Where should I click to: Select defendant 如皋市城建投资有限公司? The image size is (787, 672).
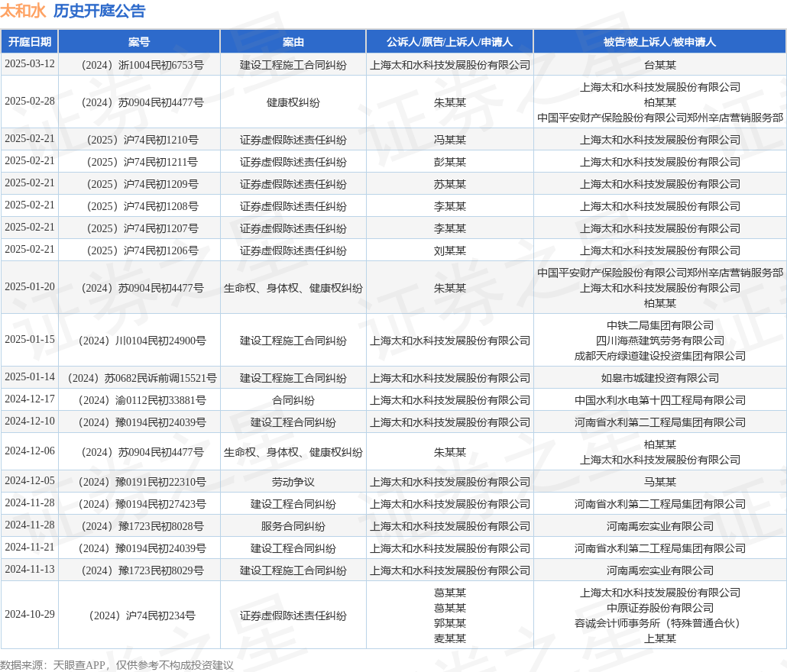click(x=660, y=378)
